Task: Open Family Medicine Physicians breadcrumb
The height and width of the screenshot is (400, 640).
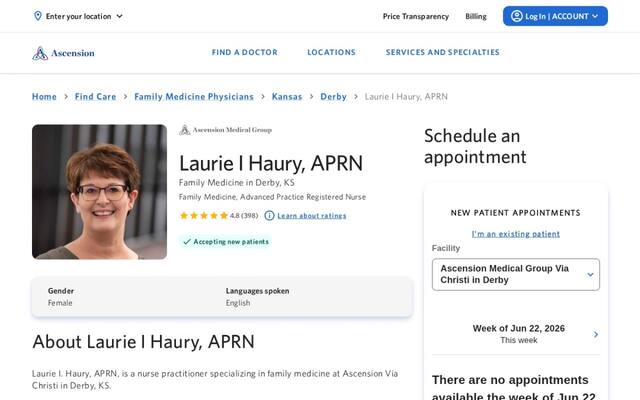Action: pyautogui.click(x=194, y=97)
